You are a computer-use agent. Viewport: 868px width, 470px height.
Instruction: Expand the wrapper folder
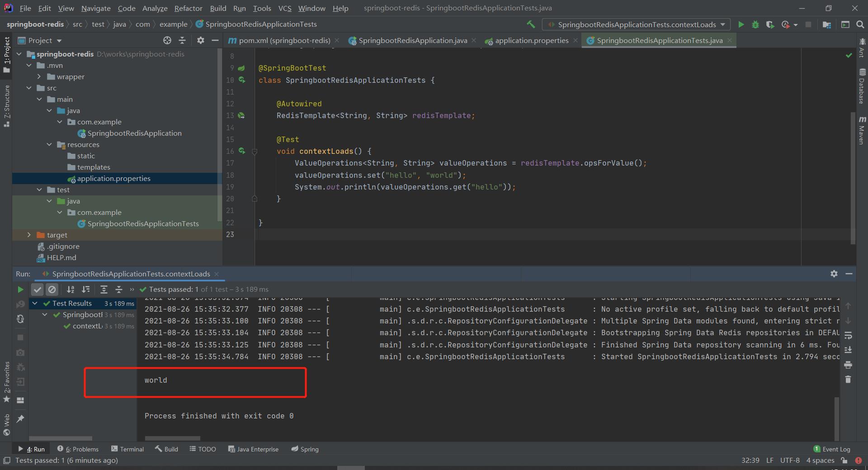point(39,76)
